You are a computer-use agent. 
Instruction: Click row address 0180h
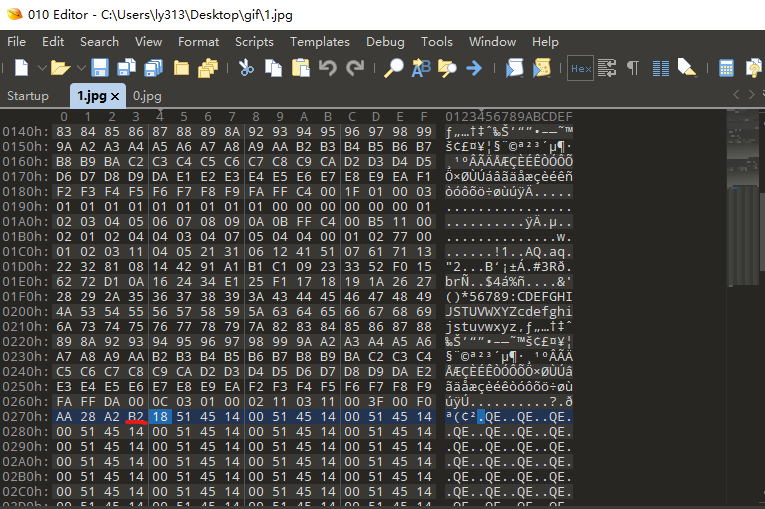25,192
